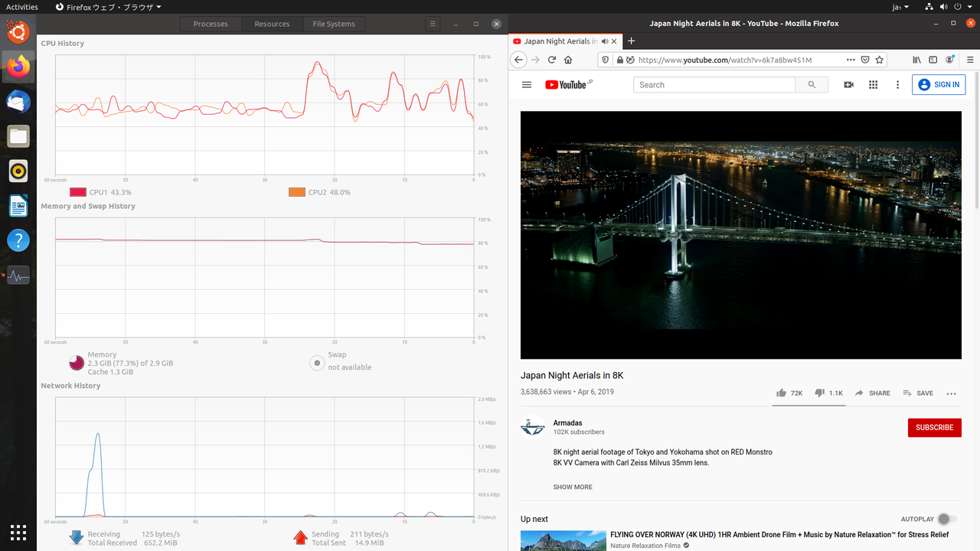
Task: Expand description with SHOW MORE
Action: coord(573,487)
